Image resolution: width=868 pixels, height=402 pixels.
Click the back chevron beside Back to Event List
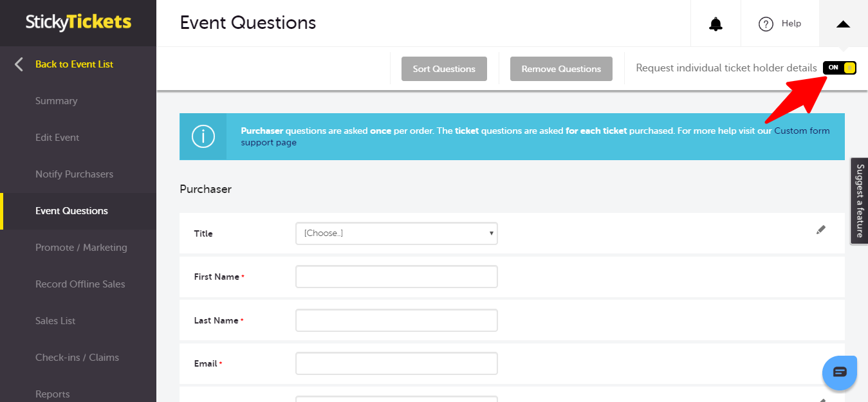click(x=18, y=64)
